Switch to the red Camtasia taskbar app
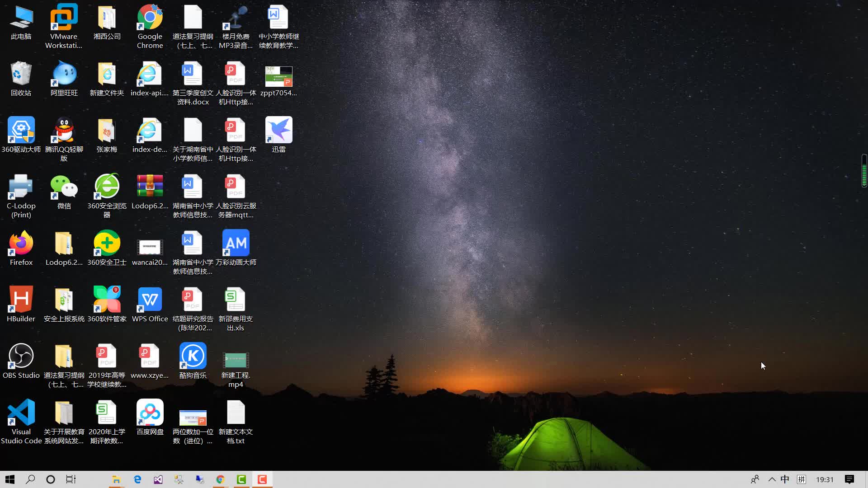Screen dimensions: 868x488 point(262,479)
